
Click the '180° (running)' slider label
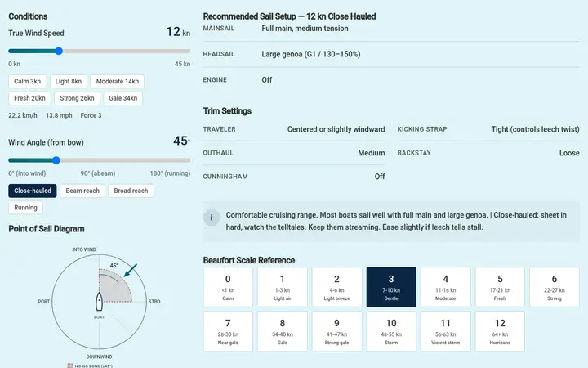[x=170, y=173]
